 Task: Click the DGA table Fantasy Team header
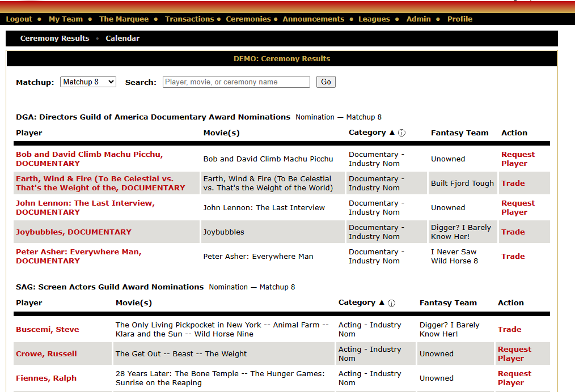click(459, 133)
